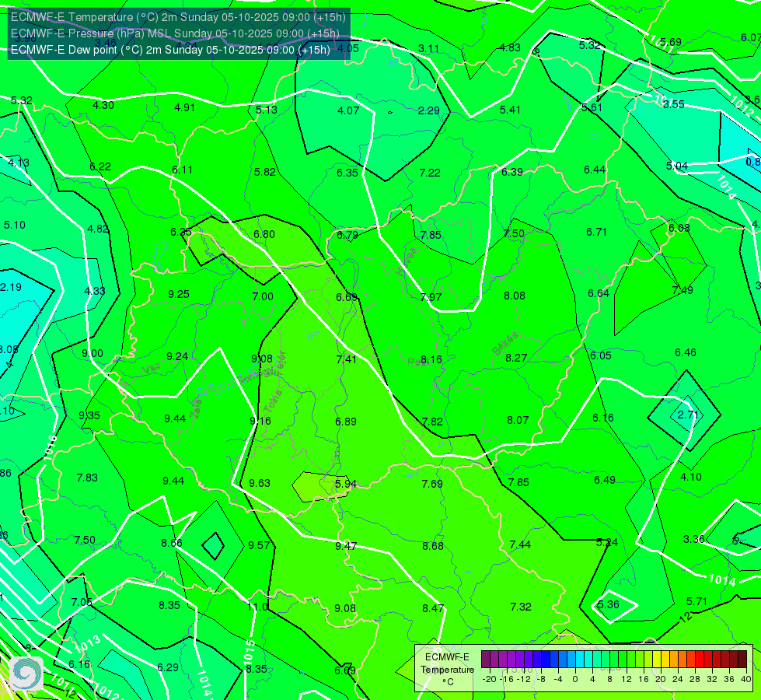Image resolution: width=761 pixels, height=700 pixels.
Task: Click the temperature value 6.46
Action: tap(686, 352)
